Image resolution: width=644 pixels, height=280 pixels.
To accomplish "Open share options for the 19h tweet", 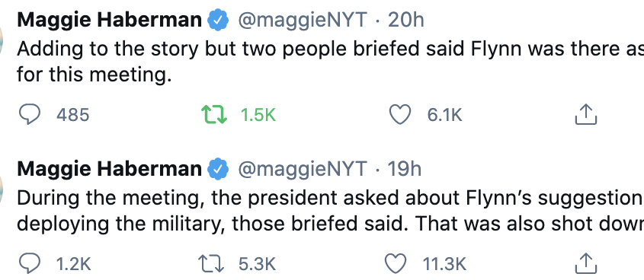I will [x=585, y=263].
